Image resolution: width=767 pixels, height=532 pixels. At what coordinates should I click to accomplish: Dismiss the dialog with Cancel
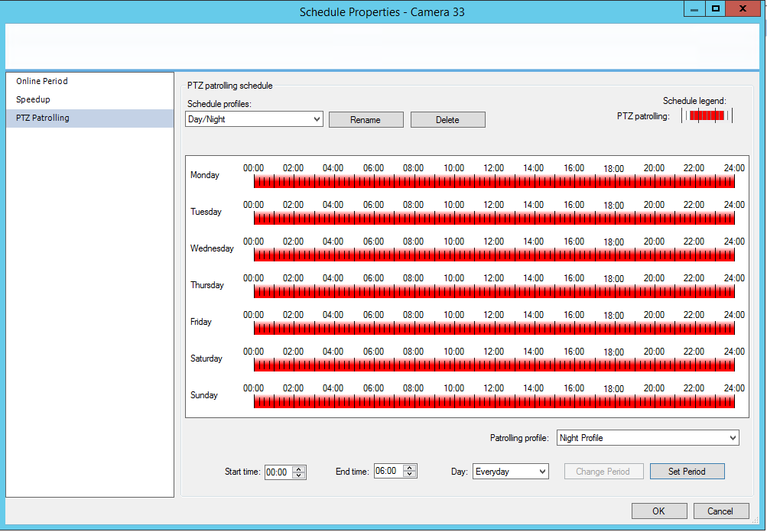point(720,511)
